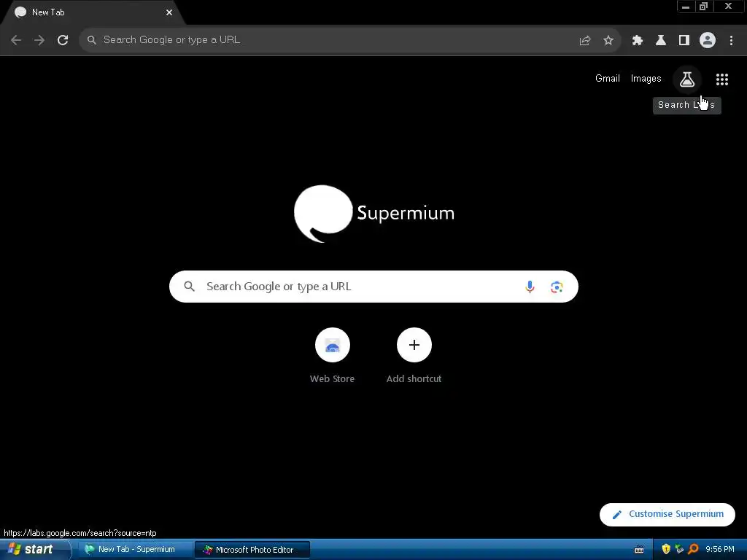Viewport: 747px width, 560px height.
Task: Minimize the browser window
Action: tap(686, 6)
